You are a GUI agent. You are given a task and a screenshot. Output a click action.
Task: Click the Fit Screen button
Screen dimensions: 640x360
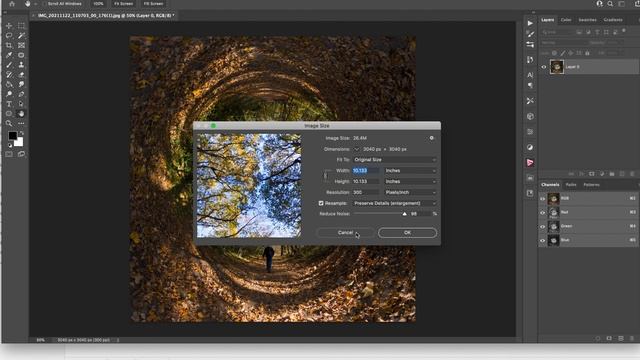pyautogui.click(x=123, y=4)
